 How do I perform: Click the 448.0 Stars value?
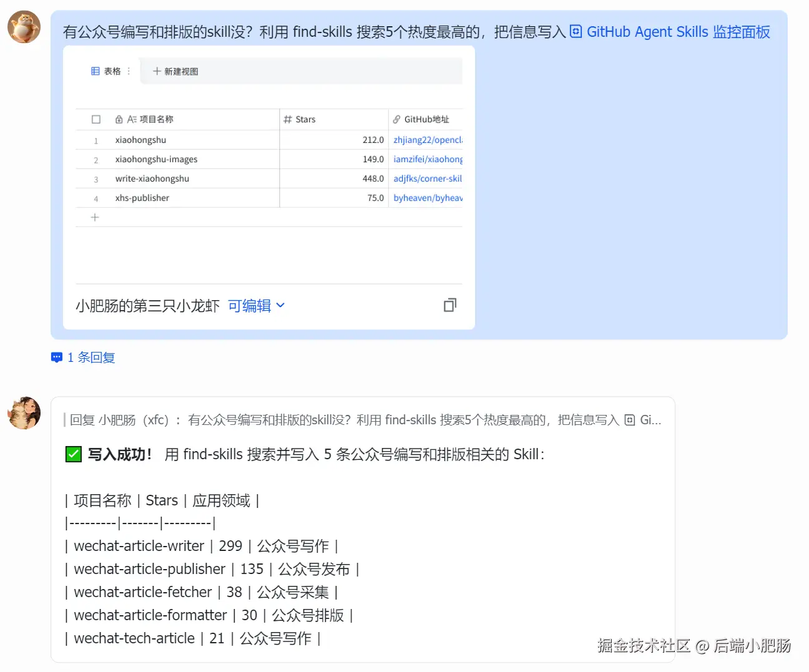coord(373,178)
